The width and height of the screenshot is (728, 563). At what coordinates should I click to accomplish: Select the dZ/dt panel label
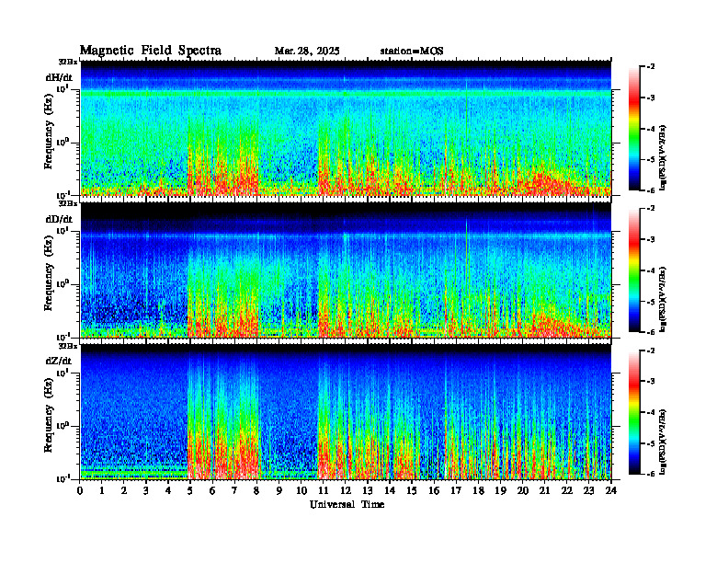(x=59, y=361)
